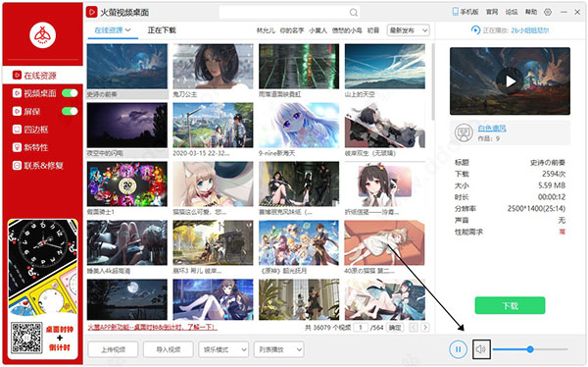Adjust the volume slider handle
Image resolution: width=588 pixels, height=367 pixels.
point(530,349)
